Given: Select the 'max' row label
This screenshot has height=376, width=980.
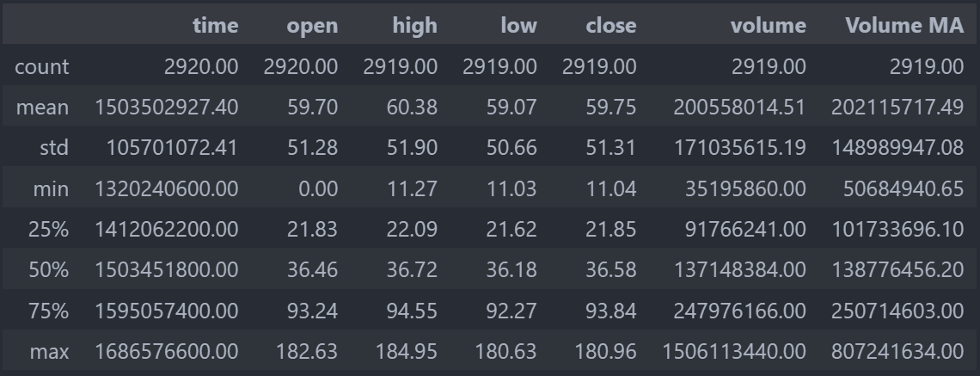Looking at the screenshot, I should (x=49, y=352).
